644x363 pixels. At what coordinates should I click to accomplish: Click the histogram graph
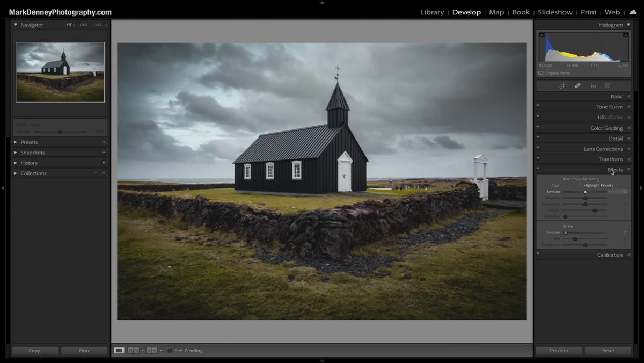click(x=584, y=47)
